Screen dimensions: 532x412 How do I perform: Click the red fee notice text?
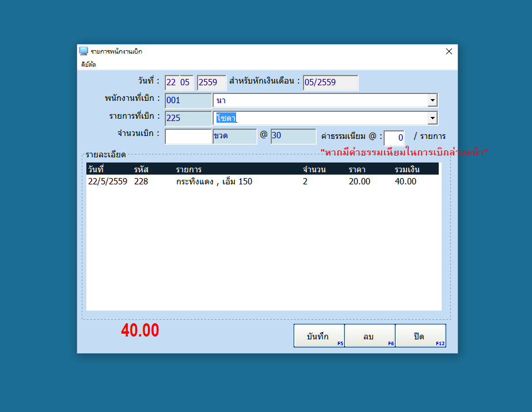[x=404, y=152]
